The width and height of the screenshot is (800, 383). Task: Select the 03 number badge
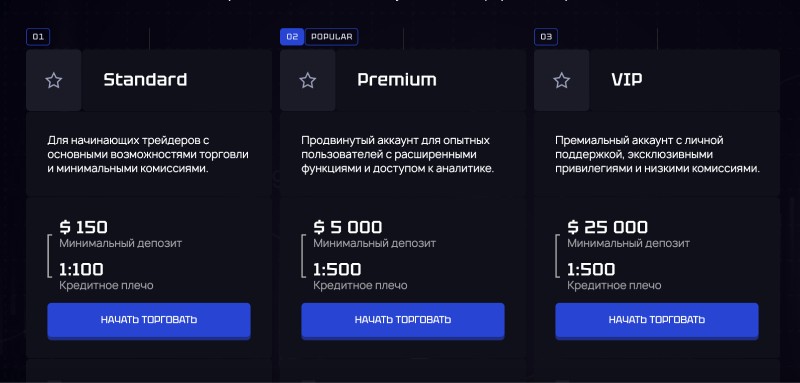pyautogui.click(x=546, y=37)
